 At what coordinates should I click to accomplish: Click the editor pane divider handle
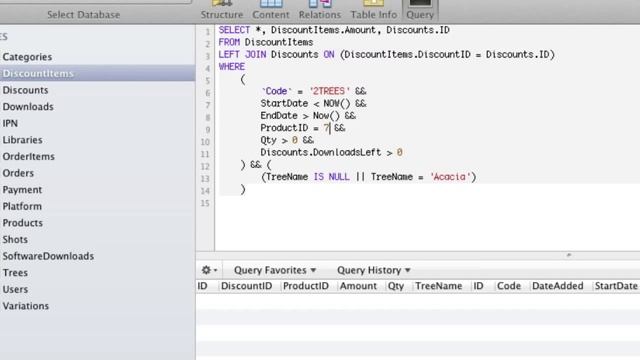pos(569,255)
